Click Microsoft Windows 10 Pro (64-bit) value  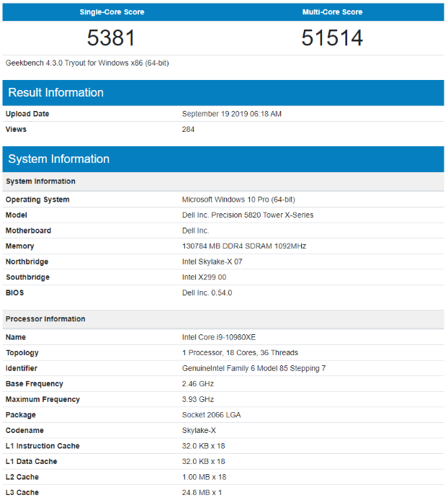pyautogui.click(x=238, y=200)
